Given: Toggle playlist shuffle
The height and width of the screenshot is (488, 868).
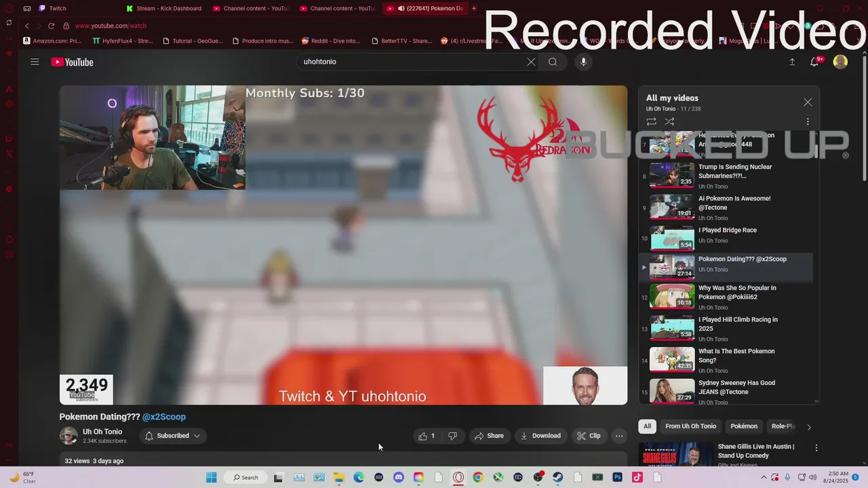Looking at the screenshot, I should 669,122.
